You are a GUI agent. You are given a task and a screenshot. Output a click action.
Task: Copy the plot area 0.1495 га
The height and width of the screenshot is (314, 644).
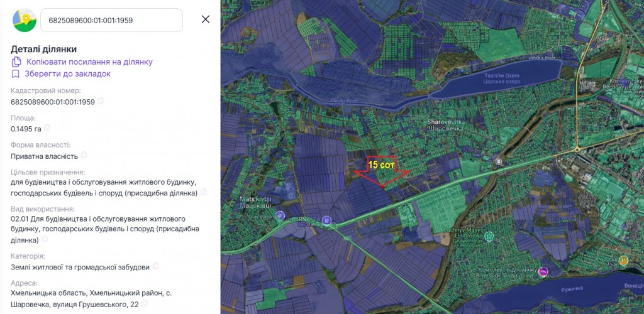pos(47,128)
